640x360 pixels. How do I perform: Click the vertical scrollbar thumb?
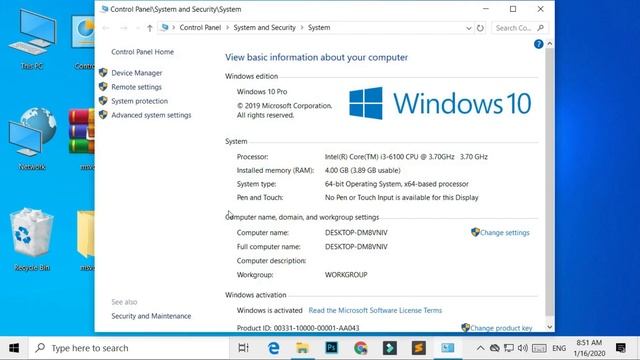pos(549,182)
